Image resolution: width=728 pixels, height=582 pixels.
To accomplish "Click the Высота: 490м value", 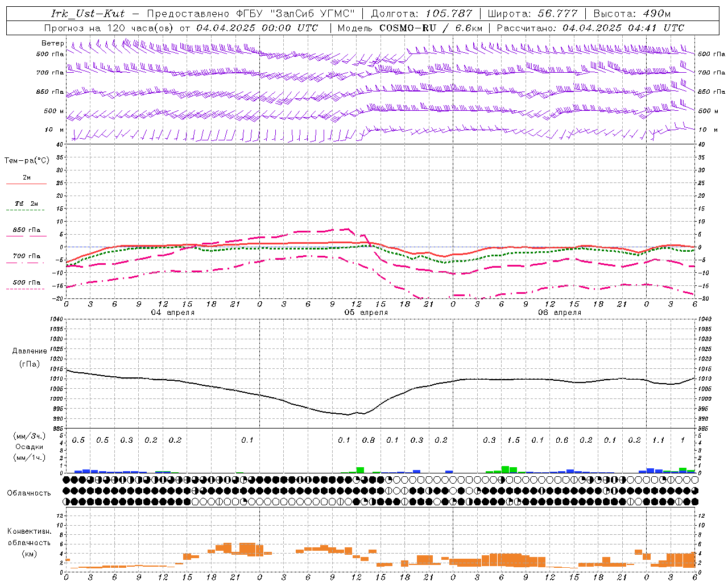I will (632, 14).
